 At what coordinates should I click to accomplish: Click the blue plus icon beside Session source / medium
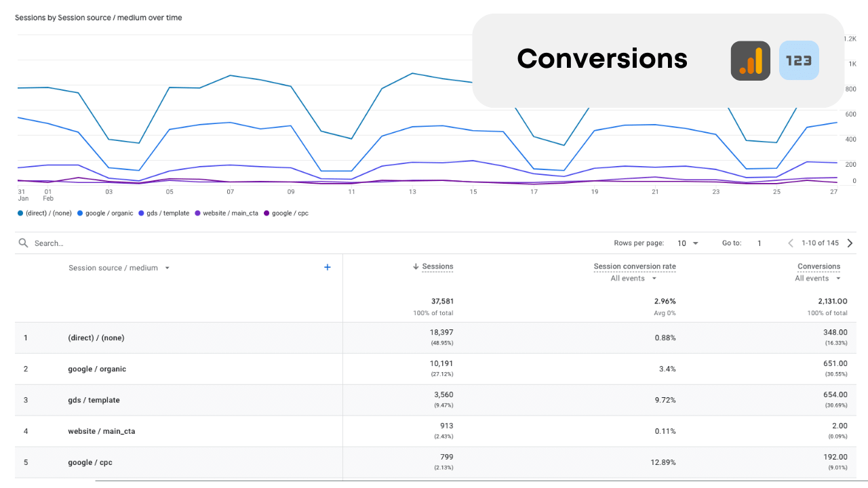click(328, 267)
